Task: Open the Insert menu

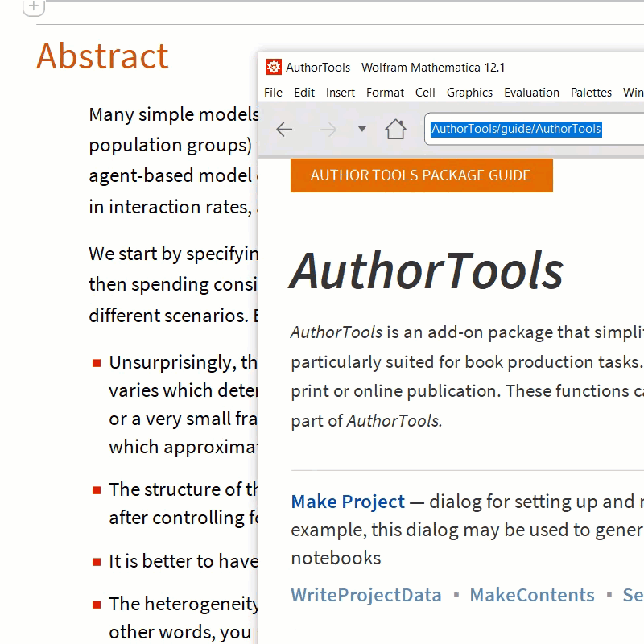Action: point(341,93)
